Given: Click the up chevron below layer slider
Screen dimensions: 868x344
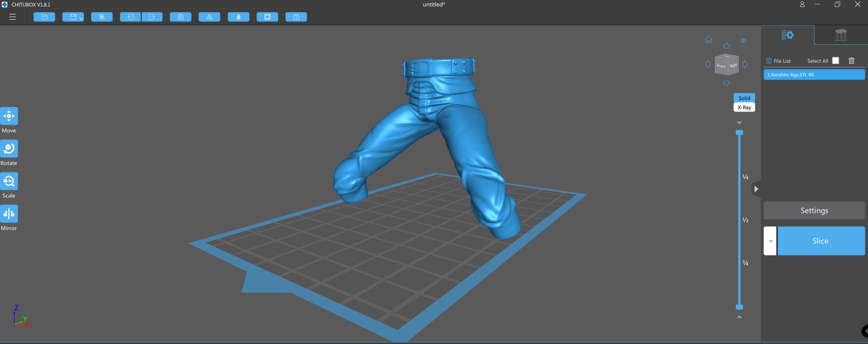Looking at the screenshot, I should coord(739,317).
